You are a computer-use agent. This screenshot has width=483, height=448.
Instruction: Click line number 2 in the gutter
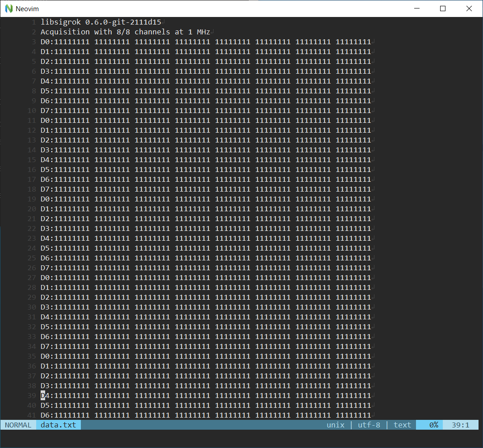click(x=34, y=32)
